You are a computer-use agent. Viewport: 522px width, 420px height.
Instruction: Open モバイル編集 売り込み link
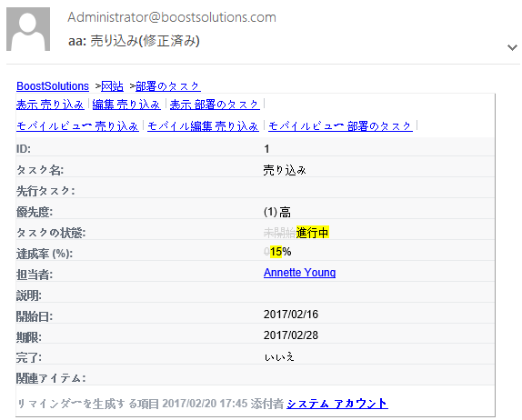tap(203, 126)
